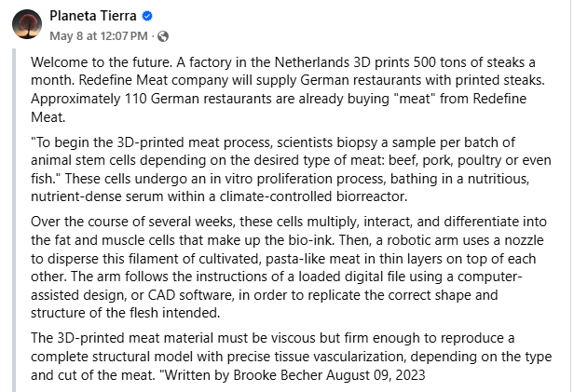Open the Planeta Tierra profile picture

click(x=27, y=24)
